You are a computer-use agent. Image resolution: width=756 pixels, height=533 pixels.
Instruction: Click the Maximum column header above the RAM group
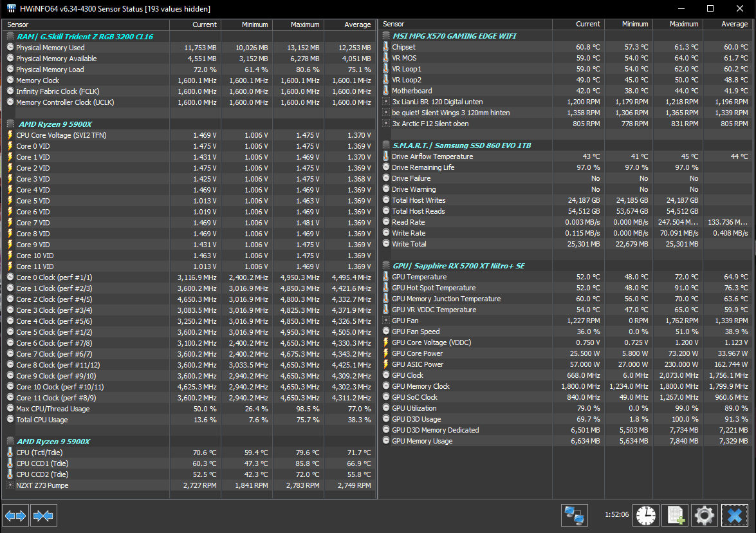click(x=299, y=24)
